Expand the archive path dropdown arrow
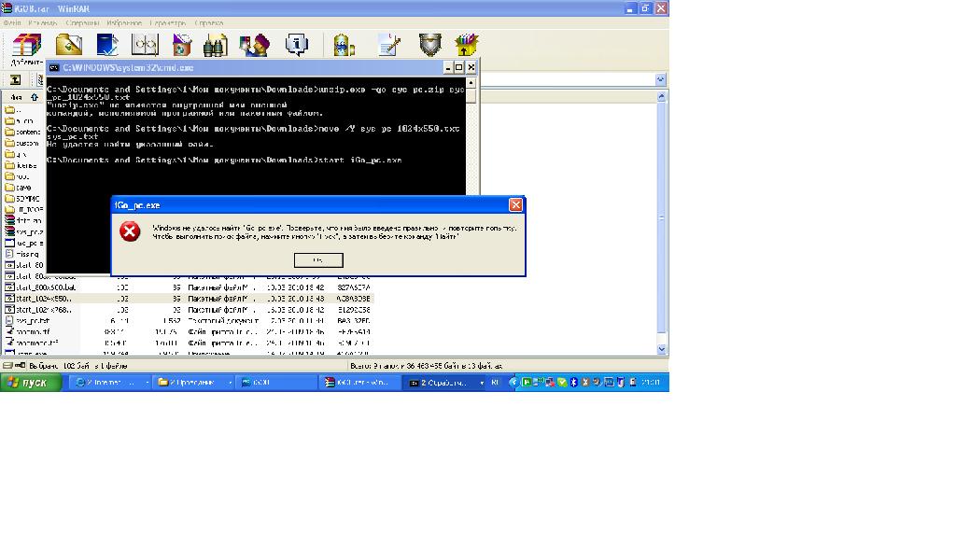Screen dimensions: 956x560 point(661,80)
